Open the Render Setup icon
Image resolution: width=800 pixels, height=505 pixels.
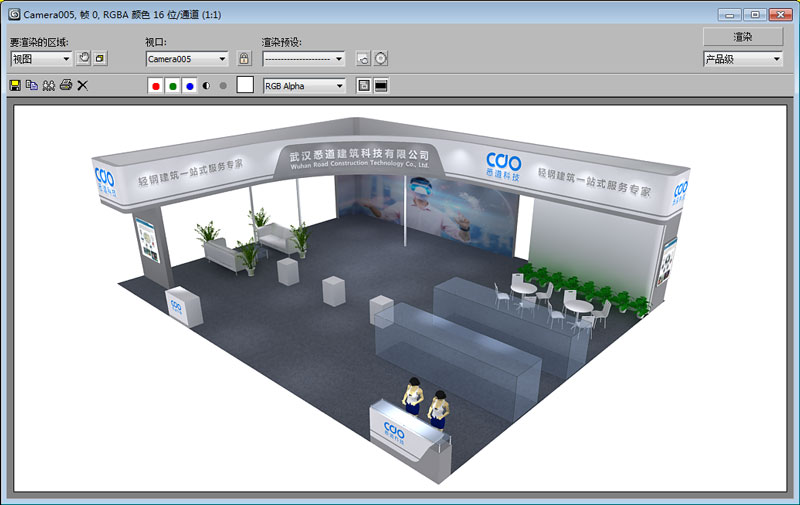click(x=363, y=59)
